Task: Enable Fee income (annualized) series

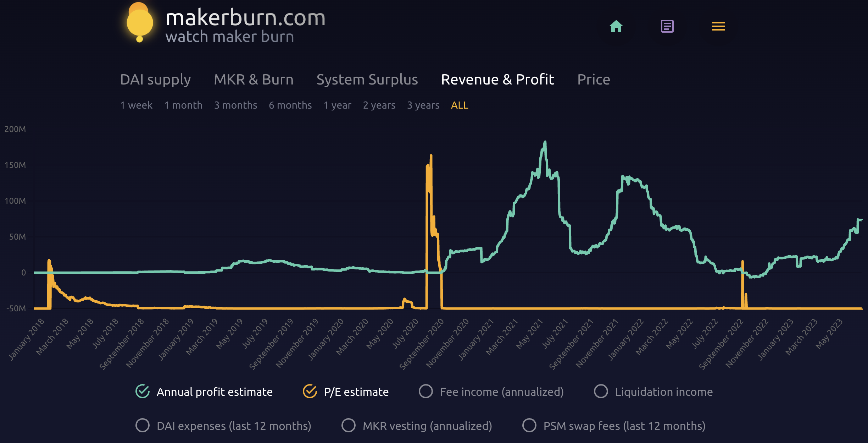Action: (426, 392)
